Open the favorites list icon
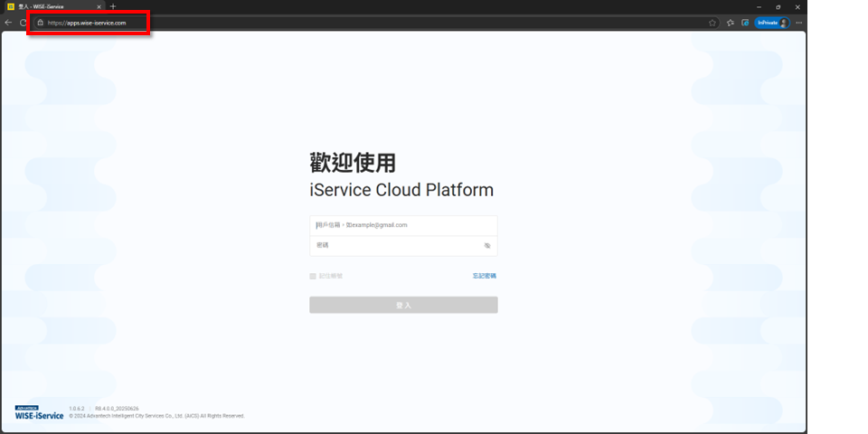The image size is (868, 434). 730,23
